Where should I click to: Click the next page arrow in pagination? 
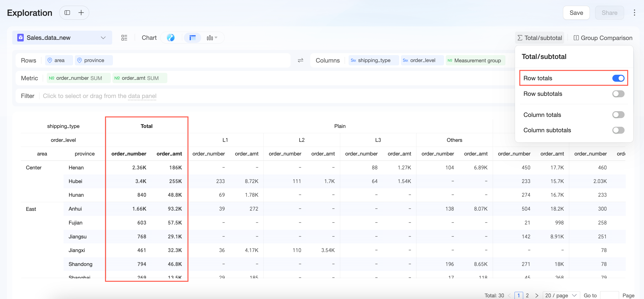(x=537, y=295)
